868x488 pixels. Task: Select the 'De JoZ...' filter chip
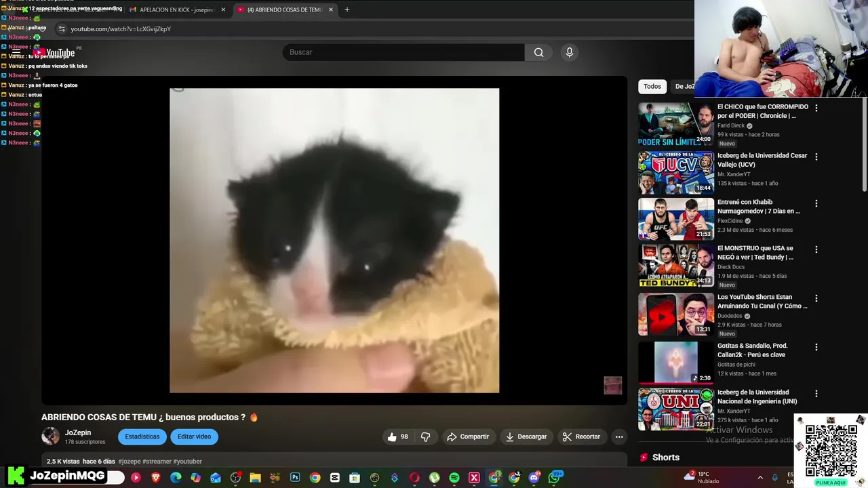(684, 86)
